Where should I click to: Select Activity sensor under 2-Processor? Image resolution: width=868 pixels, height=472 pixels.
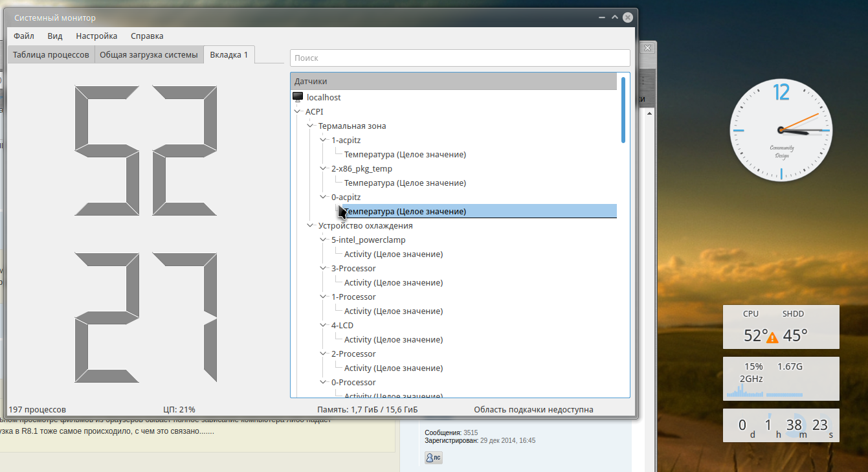click(394, 368)
